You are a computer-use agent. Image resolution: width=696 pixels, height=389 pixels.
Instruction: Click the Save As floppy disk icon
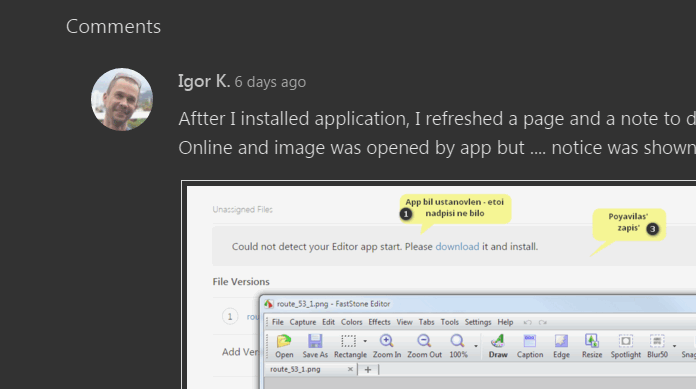pyautogui.click(x=315, y=341)
